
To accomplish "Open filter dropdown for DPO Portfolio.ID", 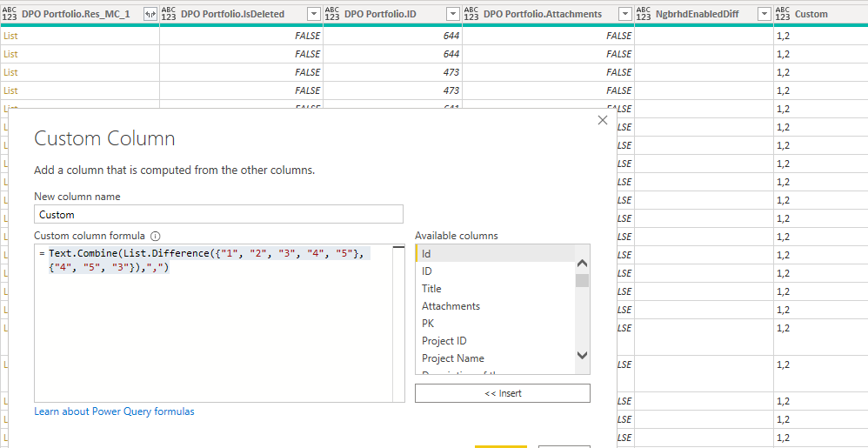I will pyautogui.click(x=453, y=15).
